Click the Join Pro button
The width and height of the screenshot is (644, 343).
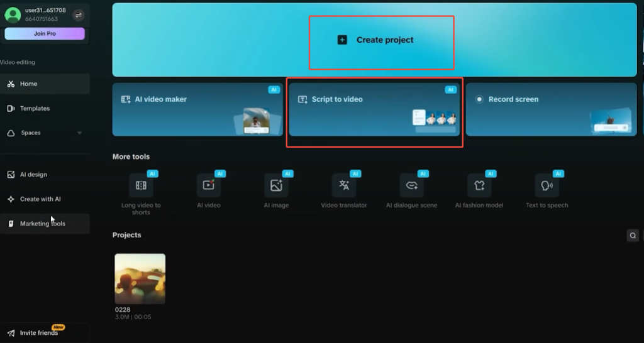(45, 34)
